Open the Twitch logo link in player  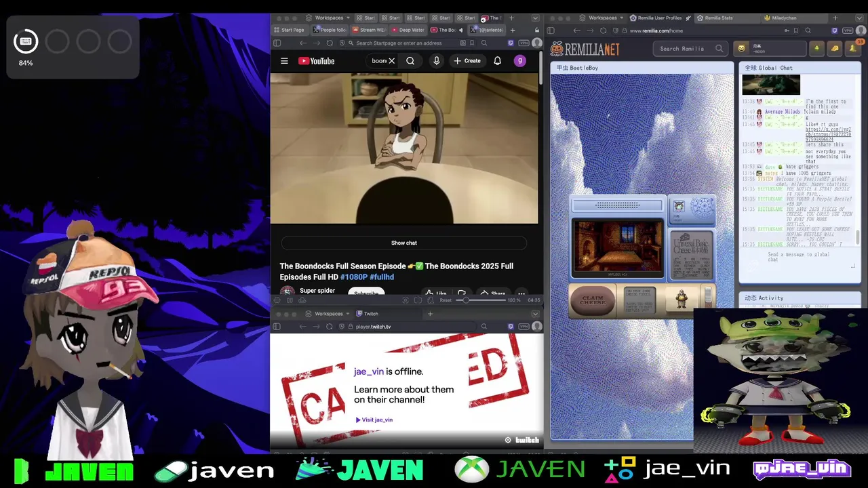pos(527,441)
